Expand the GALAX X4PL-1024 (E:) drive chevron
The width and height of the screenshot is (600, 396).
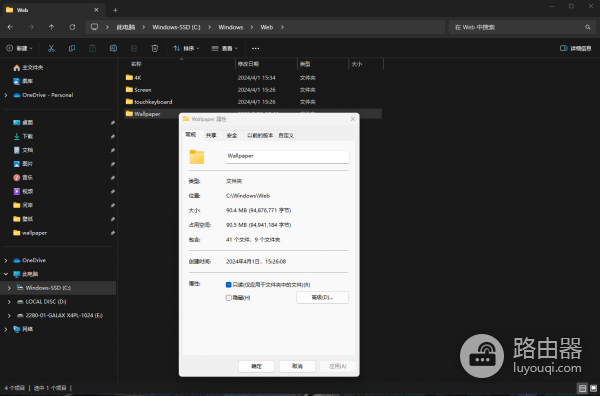coord(9,315)
